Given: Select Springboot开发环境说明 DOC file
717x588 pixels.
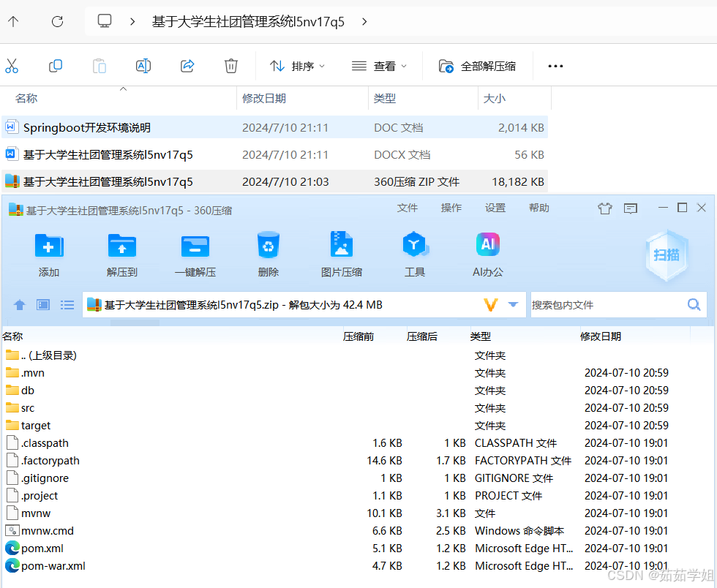Looking at the screenshot, I should click(x=274, y=127).
